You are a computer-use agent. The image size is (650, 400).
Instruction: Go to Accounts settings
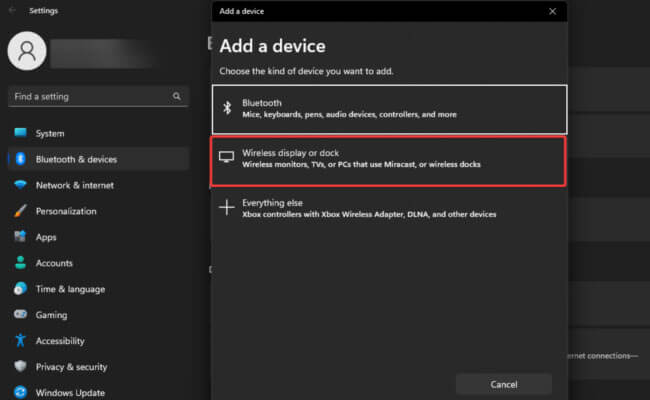click(x=99, y=263)
